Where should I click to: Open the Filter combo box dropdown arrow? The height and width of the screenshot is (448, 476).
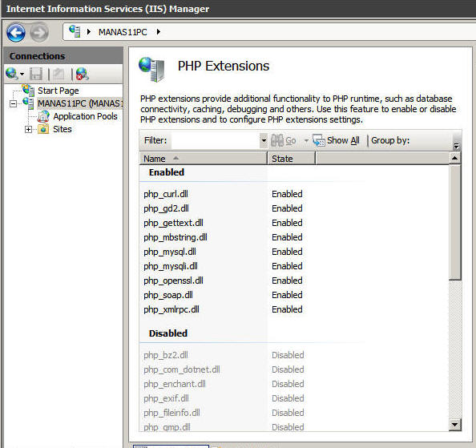click(264, 140)
